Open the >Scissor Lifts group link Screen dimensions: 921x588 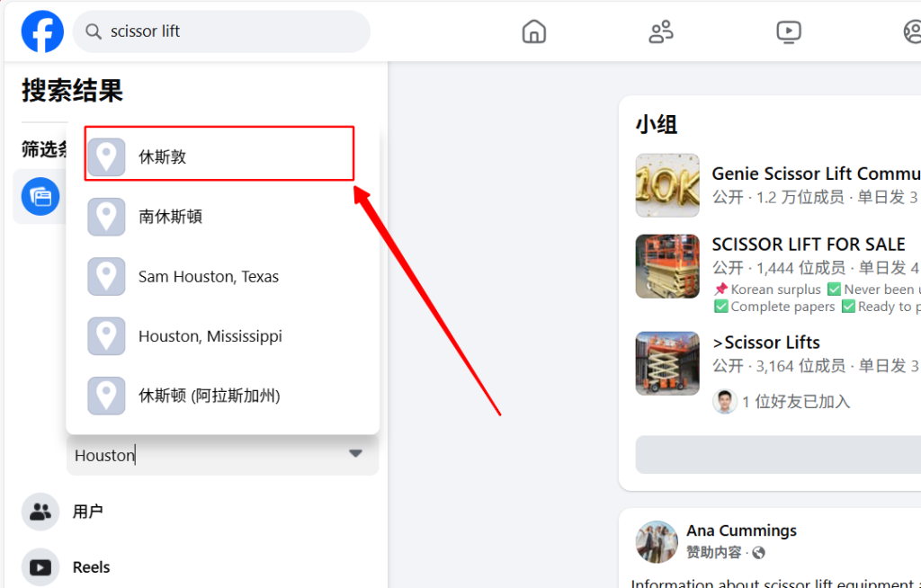tap(765, 343)
